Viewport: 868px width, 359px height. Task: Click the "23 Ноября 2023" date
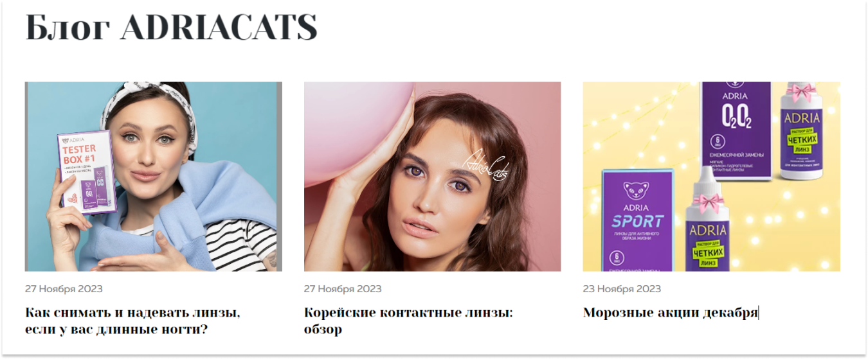tap(622, 289)
